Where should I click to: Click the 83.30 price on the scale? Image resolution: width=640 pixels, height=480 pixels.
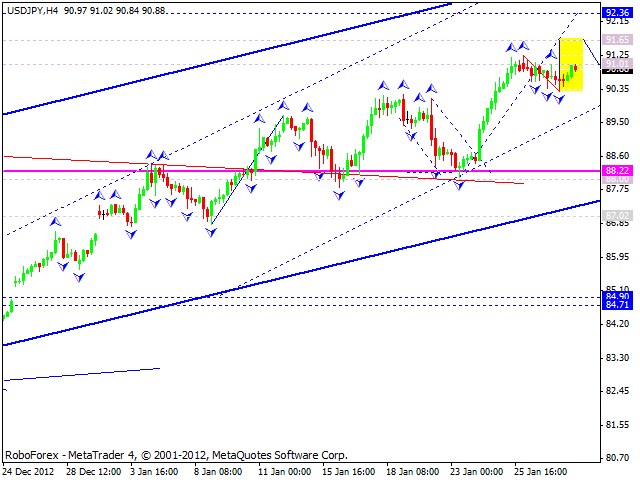[x=617, y=357]
